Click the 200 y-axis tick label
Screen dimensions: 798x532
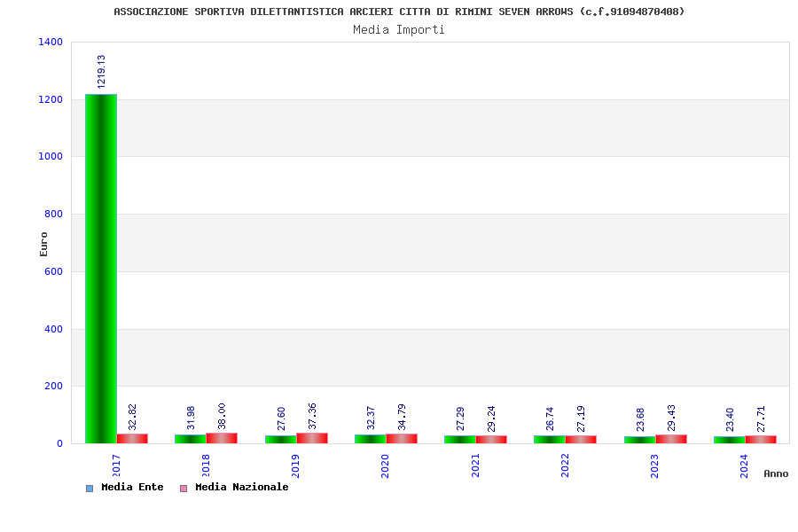click(x=54, y=386)
